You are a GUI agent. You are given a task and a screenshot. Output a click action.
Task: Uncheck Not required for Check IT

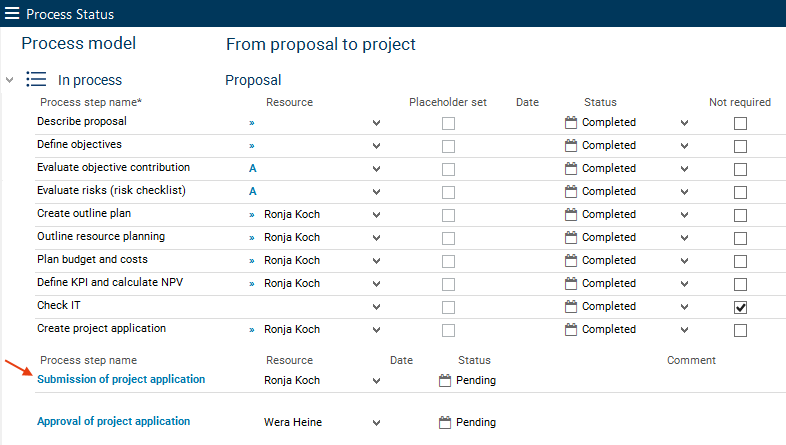(740, 307)
